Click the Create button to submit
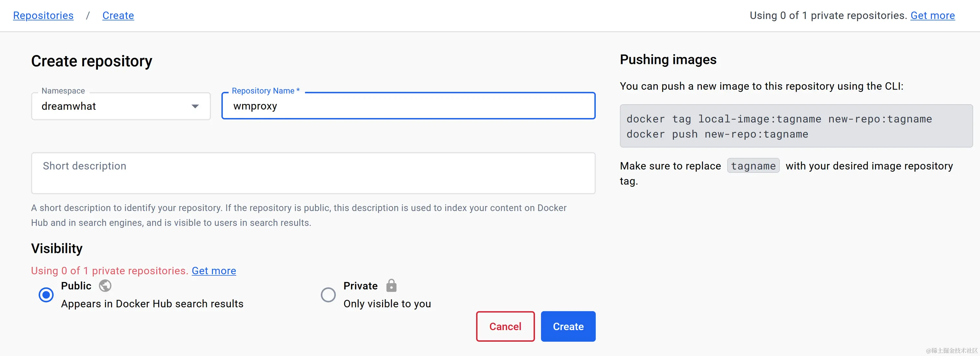The image size is (980, 356). click(567, 326)
